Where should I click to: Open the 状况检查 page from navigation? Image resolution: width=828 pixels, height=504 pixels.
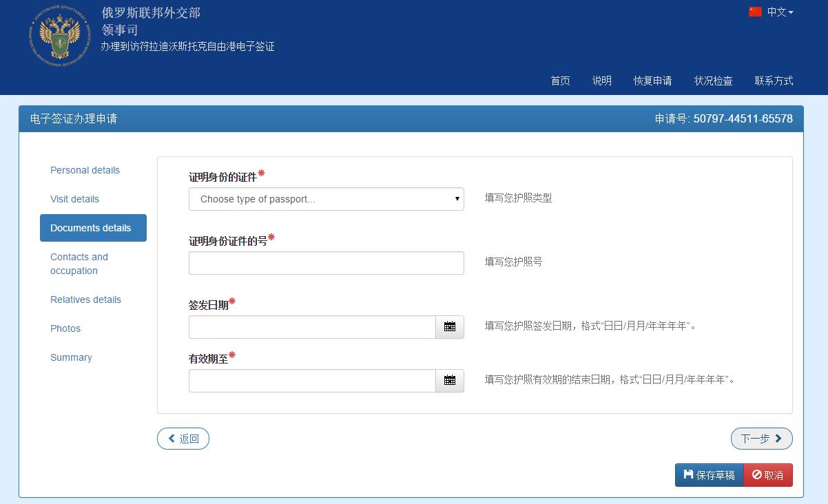(713, 81)
